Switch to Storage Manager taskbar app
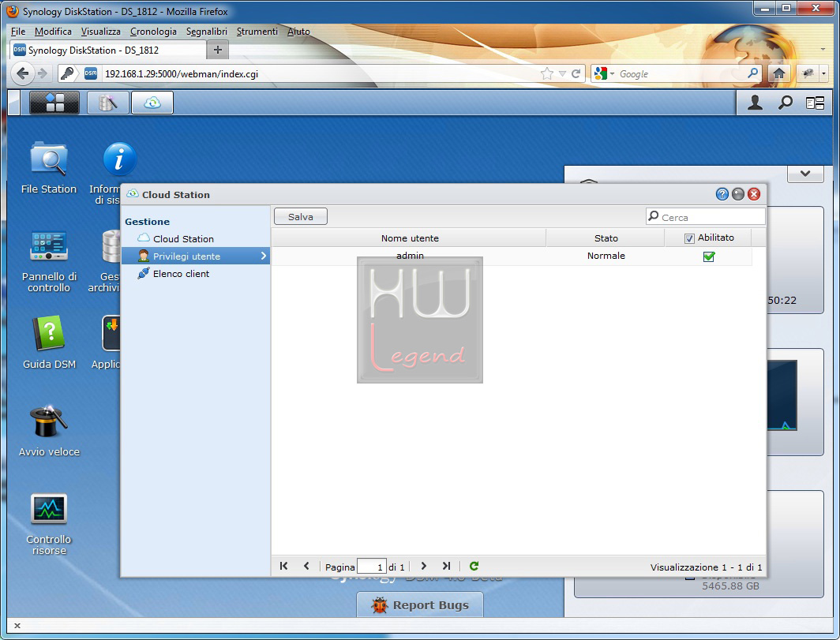Image resolution: width=840 pixels, height=640 pixels. tap(107, 103)
